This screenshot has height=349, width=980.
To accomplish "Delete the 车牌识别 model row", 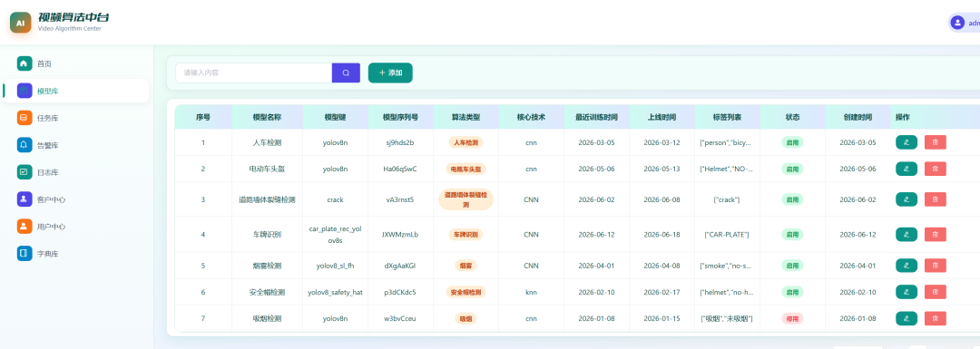I will (x=935, y=234).
